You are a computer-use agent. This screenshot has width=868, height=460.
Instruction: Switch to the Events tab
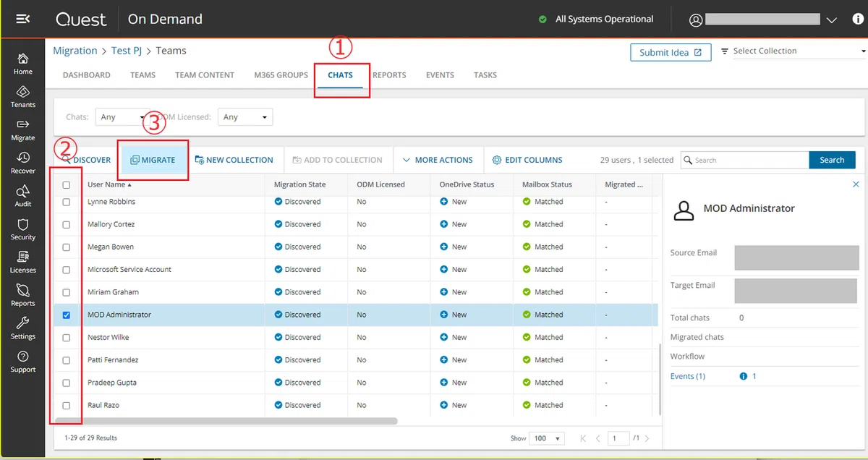pyautogui.click(x=440, y=75)
